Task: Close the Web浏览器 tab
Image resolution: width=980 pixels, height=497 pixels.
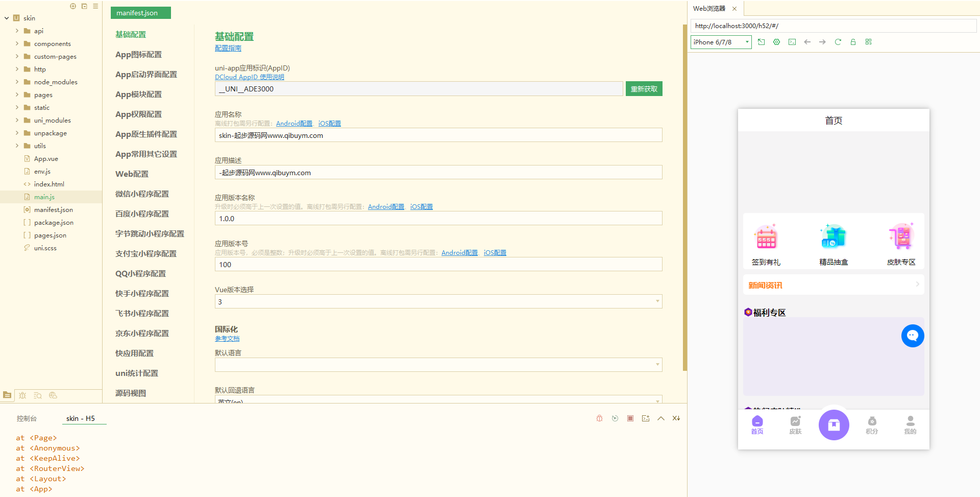Action: click(734, 9)
